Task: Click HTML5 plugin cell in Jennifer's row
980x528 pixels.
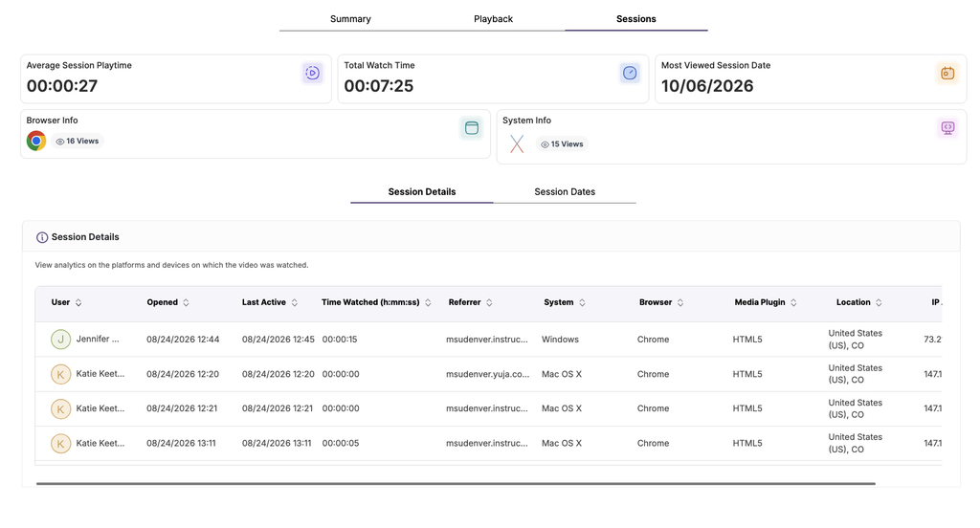Action: [x=747, y=340]
